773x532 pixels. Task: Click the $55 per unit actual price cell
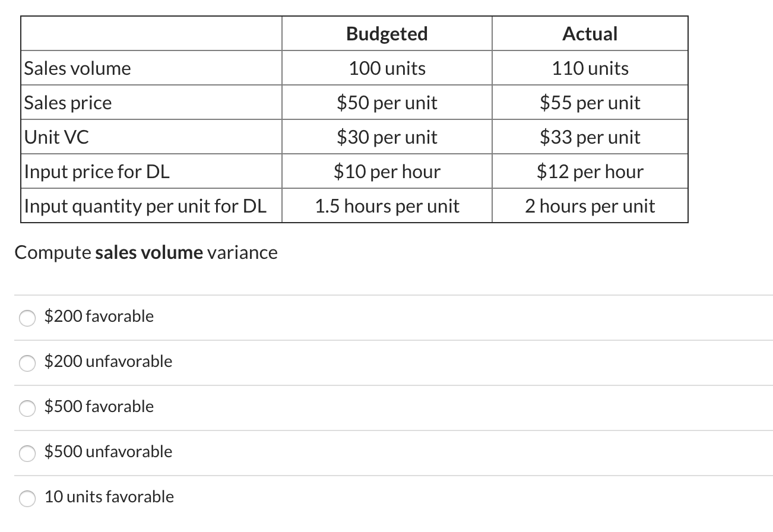(x=590, y=102)
